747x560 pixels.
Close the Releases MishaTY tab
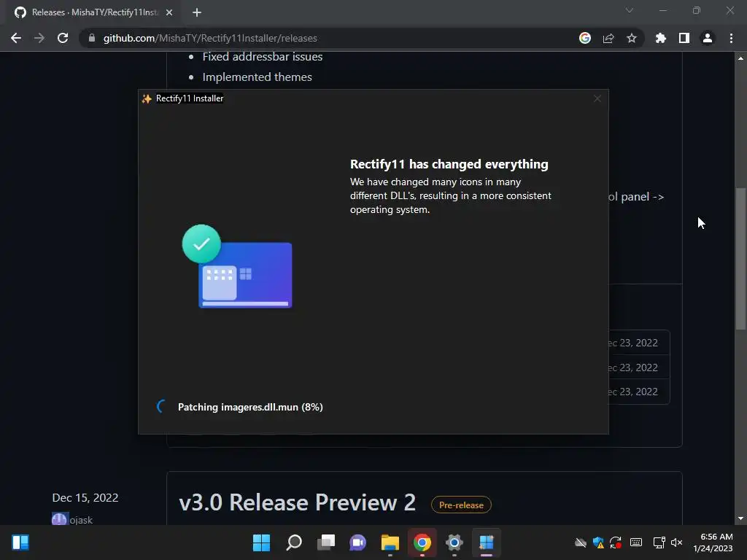pyautogui.click(x=169, y=12)
